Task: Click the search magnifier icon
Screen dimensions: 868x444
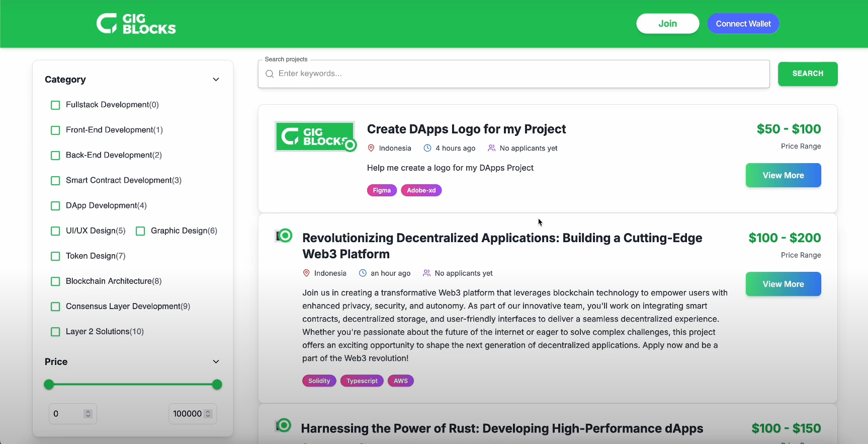Action: coord(270,74)
